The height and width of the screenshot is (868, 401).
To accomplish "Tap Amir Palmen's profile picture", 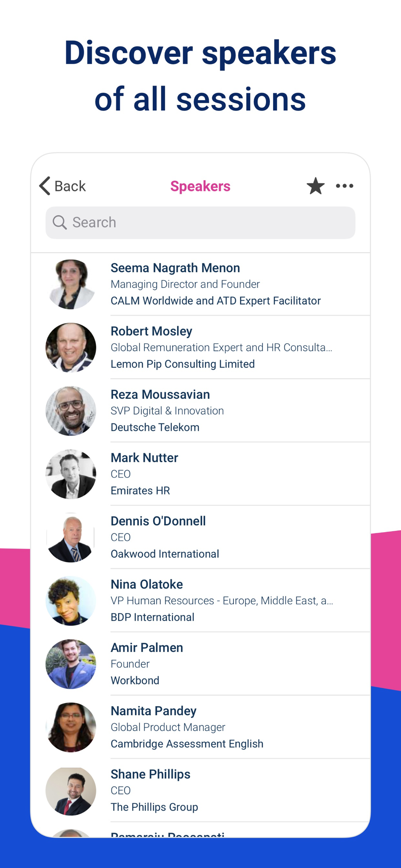I will [x=71, y=664].
